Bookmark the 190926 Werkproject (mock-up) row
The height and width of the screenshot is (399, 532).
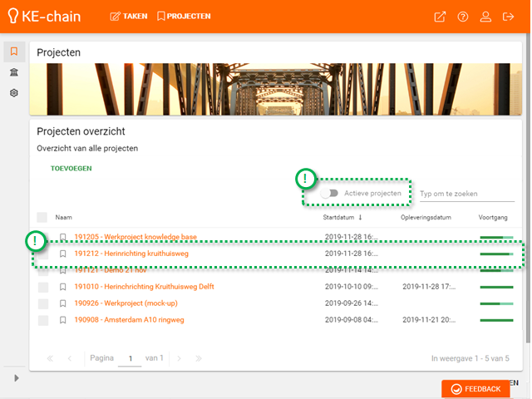(63, 303)
